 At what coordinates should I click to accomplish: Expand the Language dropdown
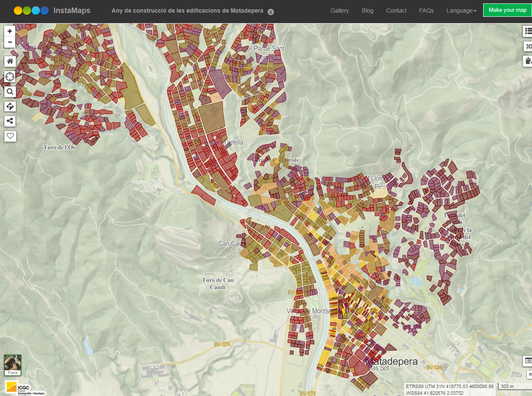click(x=461, y=11)
